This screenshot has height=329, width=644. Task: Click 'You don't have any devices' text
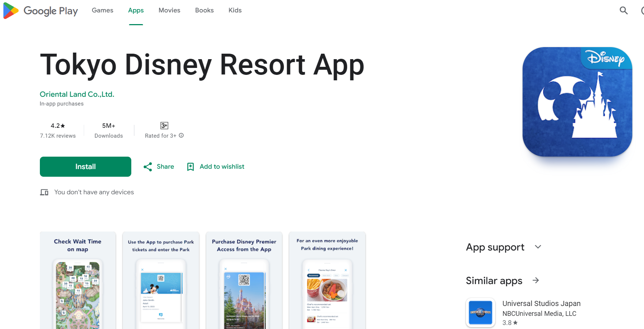94,192
